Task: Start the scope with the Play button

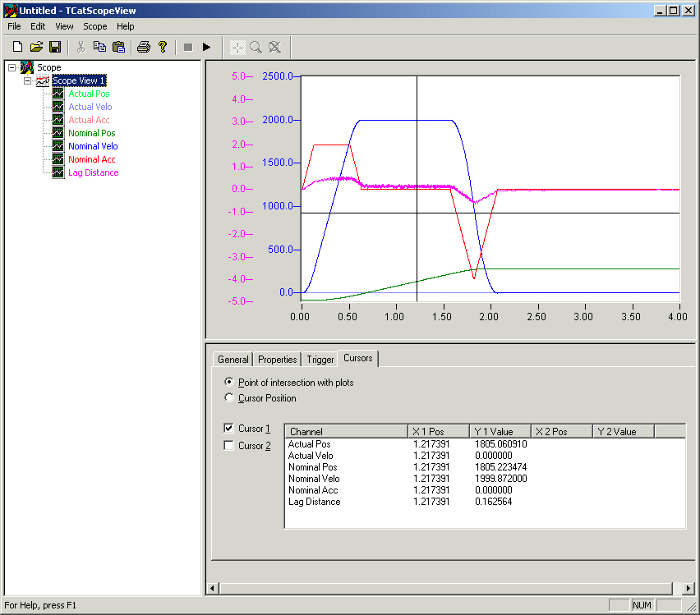Action: [x=206, y=47]
